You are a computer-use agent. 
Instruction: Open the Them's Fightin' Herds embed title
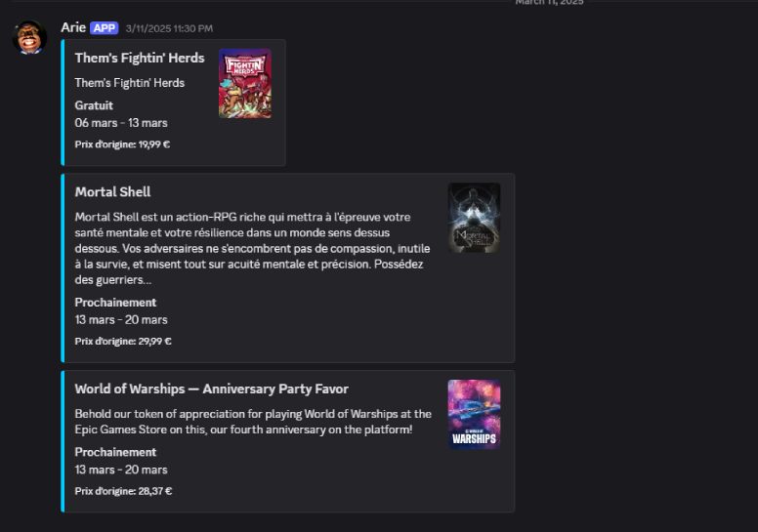pos(140,58)
